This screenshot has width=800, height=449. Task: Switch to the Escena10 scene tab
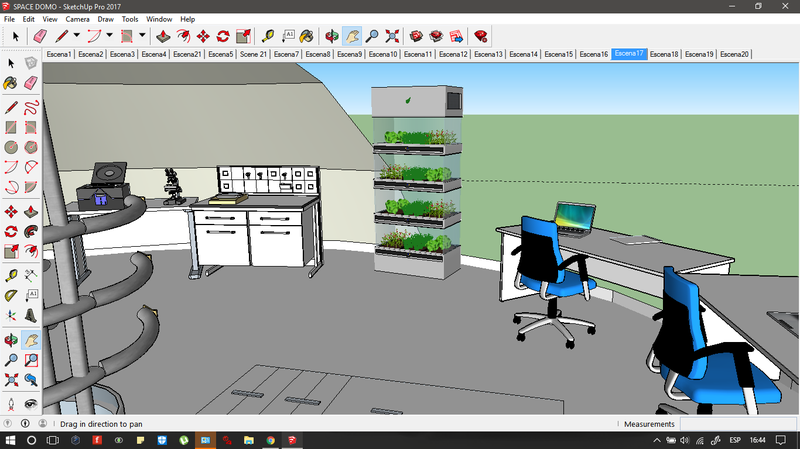click(x=383, y=54)
